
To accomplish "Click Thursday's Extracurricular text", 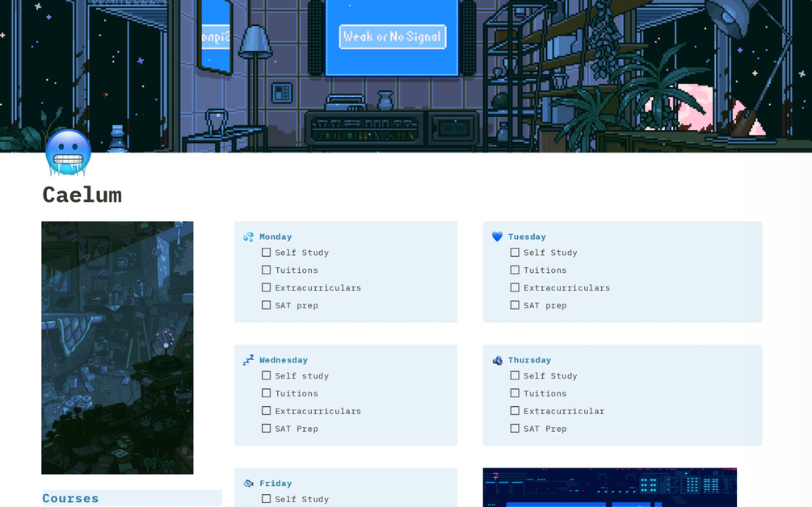I will pos(564,411).
